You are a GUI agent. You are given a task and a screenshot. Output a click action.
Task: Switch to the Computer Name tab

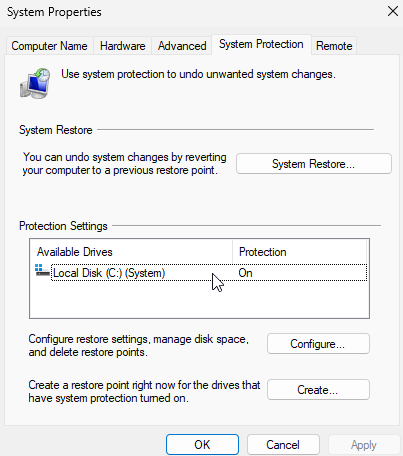49,46
